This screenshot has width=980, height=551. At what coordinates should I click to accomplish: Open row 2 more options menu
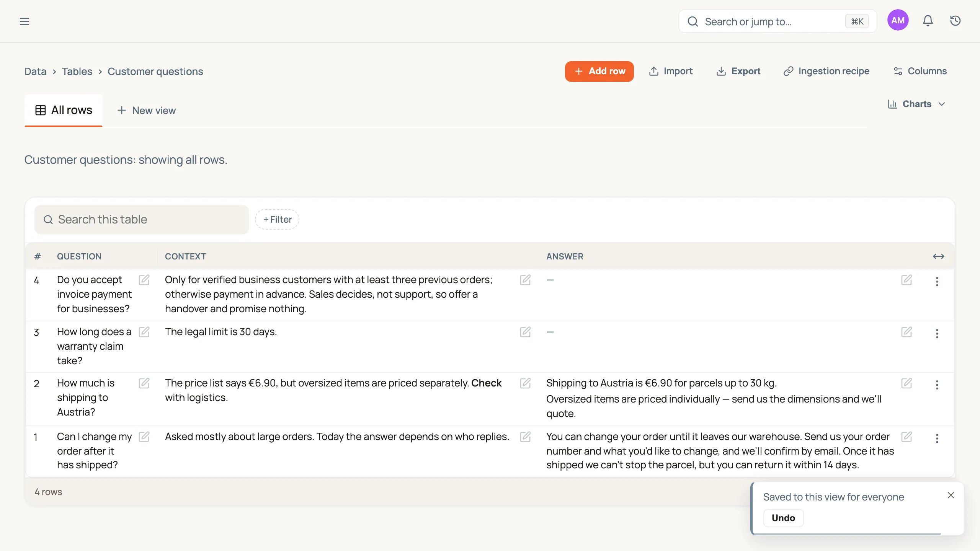coord(937,385)
